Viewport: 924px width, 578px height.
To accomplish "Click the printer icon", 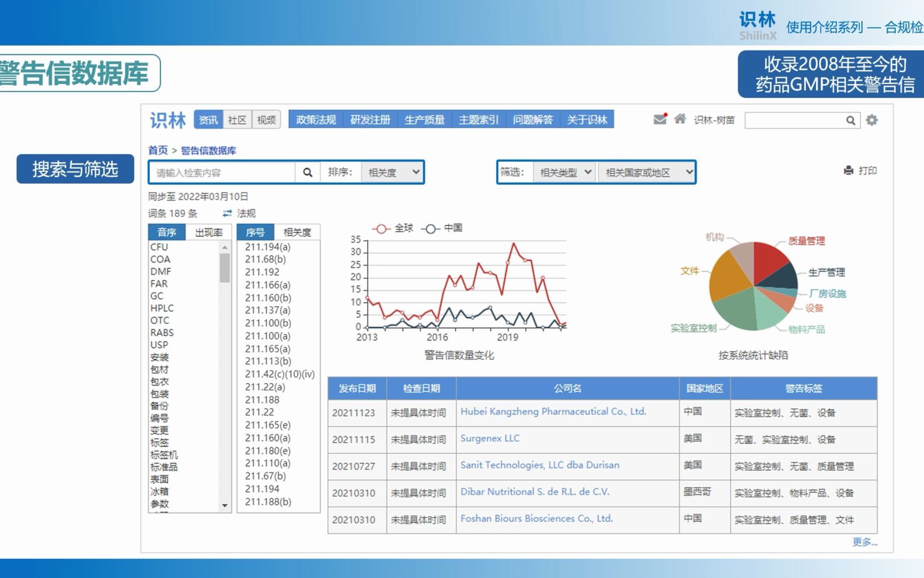I will tap(849, 171).
